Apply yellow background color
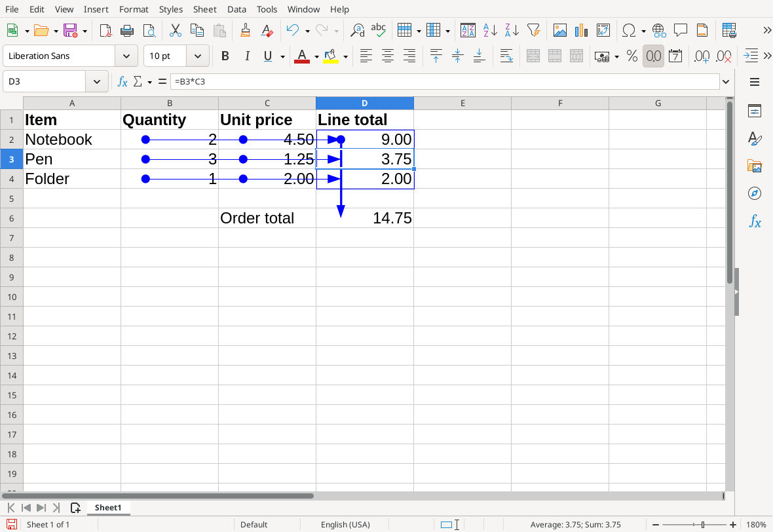This screenshot has width=773, height=532. point(331,56)
